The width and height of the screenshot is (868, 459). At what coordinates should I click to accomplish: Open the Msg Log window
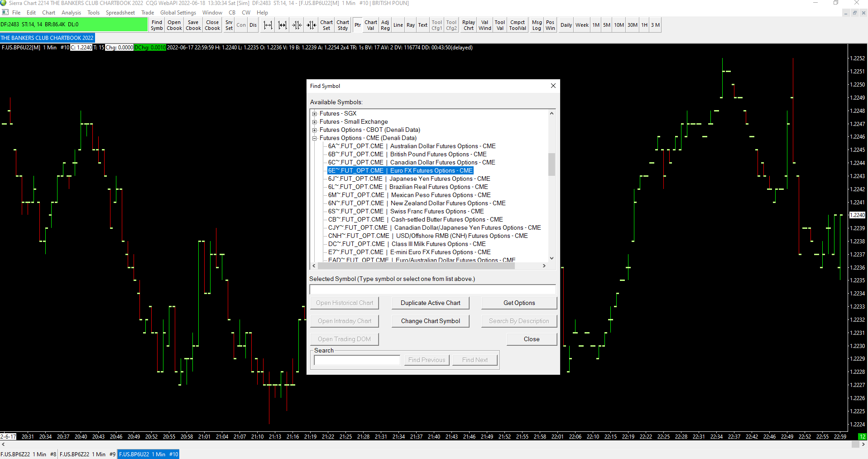pos(537,25)
